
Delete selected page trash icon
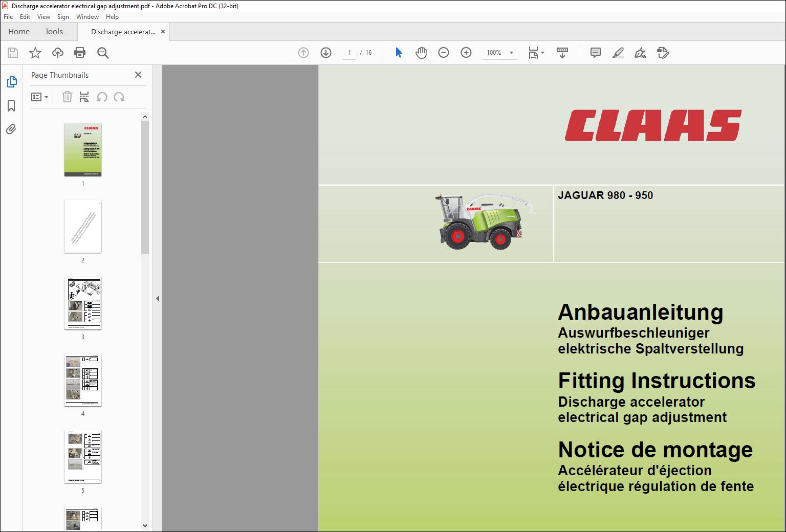tap(67, 97)
